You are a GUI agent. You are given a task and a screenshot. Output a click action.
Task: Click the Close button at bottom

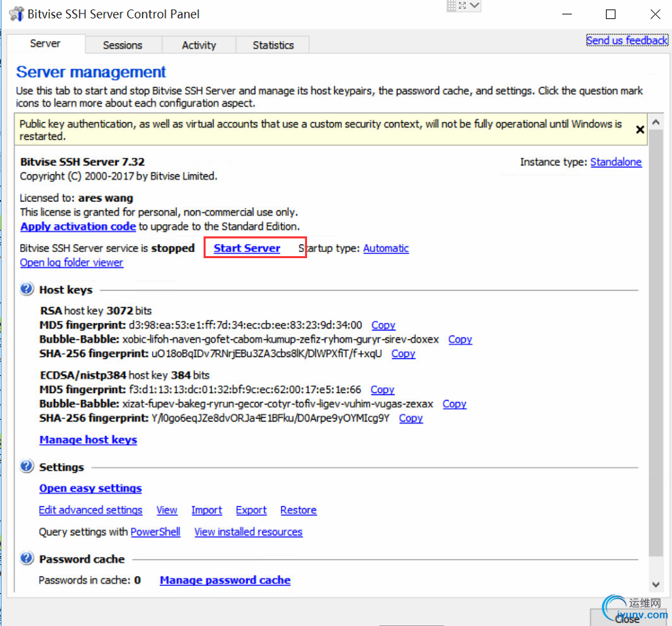coord(628,618)
